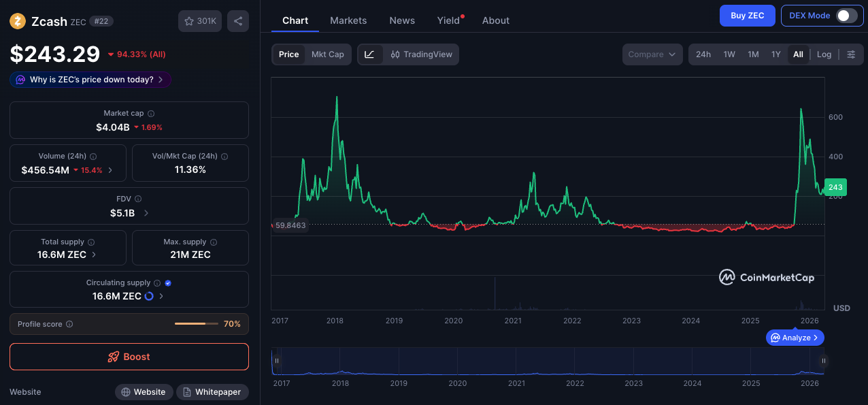The image size is (868, 405).
Task: Expand Volume (24h) details chevron
Action: click(x=110, y=170)
